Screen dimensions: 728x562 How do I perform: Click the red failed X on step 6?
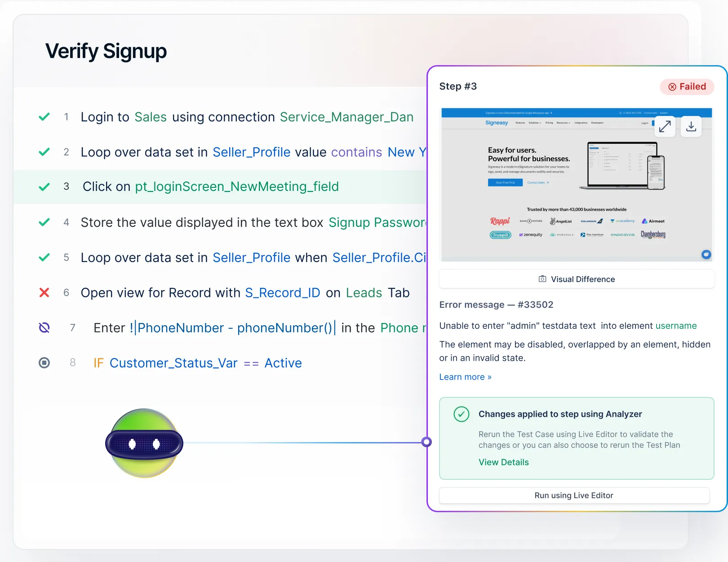44,293
